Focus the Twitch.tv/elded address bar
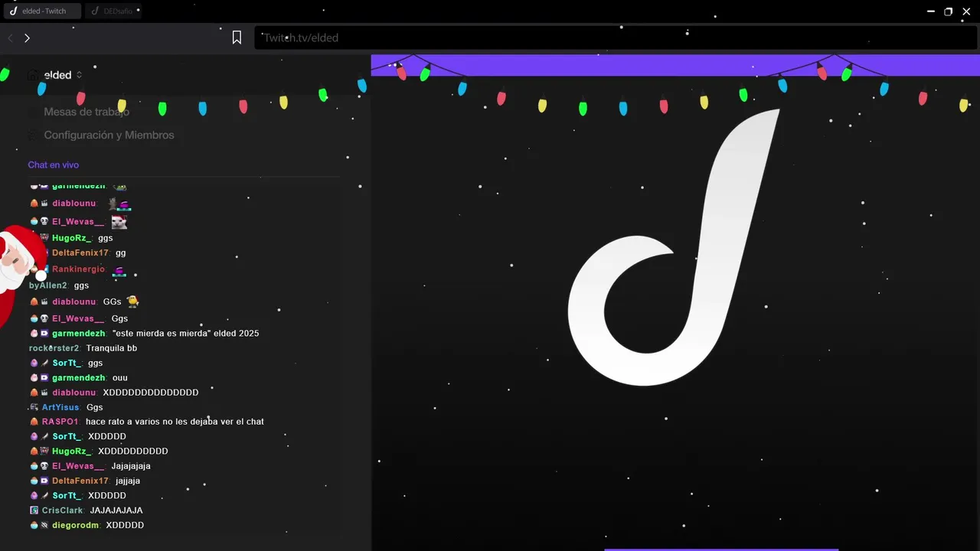 click(x=616, y=37)
